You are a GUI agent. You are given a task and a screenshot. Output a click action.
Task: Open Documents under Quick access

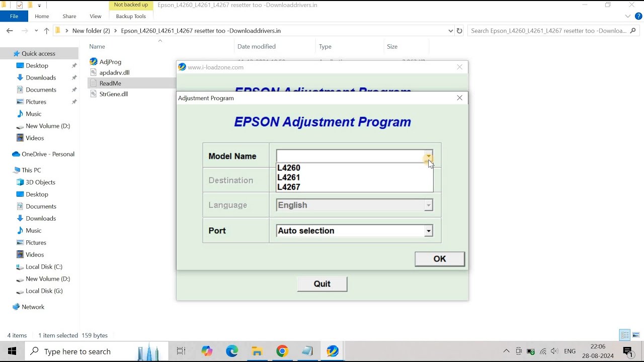tap(41, 89)
